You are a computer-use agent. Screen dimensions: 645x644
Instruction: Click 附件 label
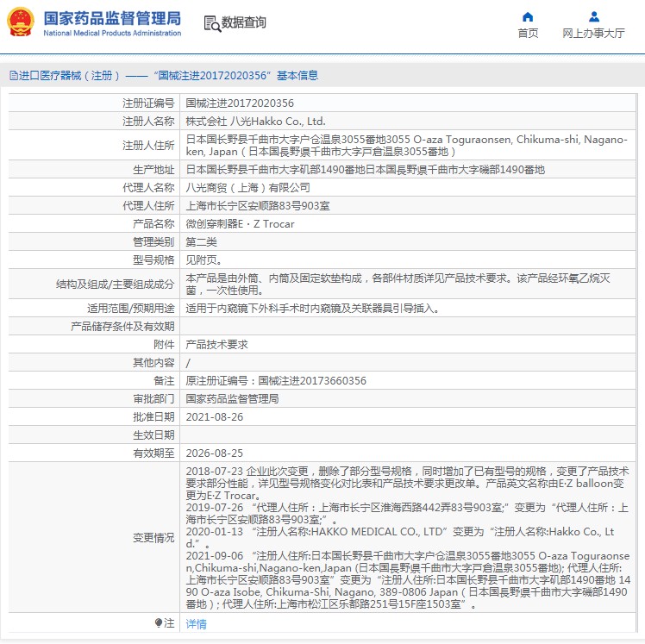tap(164, 345)
